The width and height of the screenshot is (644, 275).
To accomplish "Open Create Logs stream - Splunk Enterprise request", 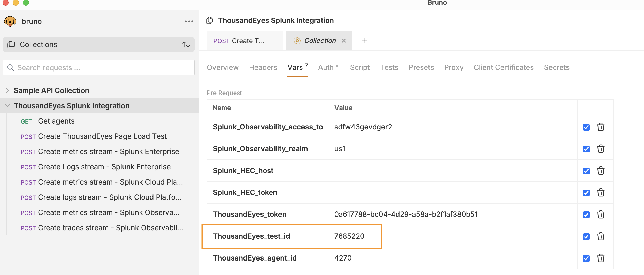I will pyautogui.click(x=104, y=167).
